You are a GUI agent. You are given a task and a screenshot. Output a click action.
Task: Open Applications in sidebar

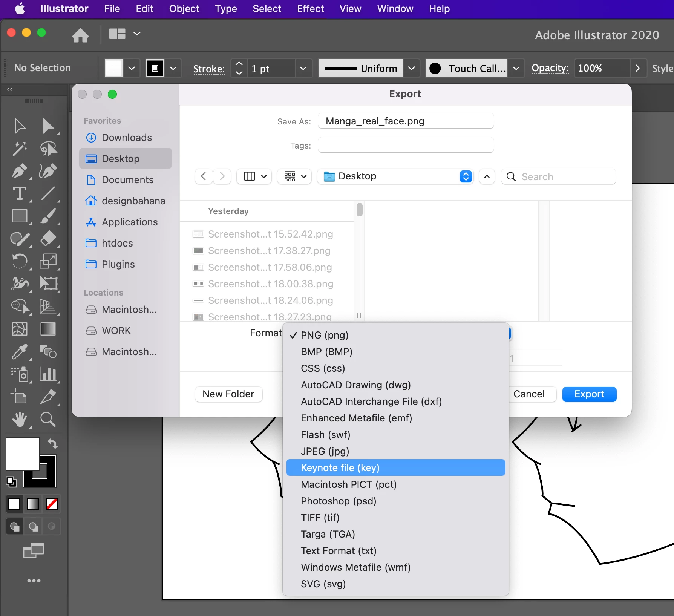[126, 222]
